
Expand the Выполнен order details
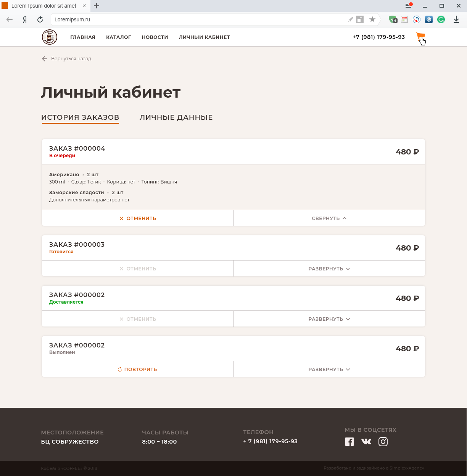coord(329,369)
